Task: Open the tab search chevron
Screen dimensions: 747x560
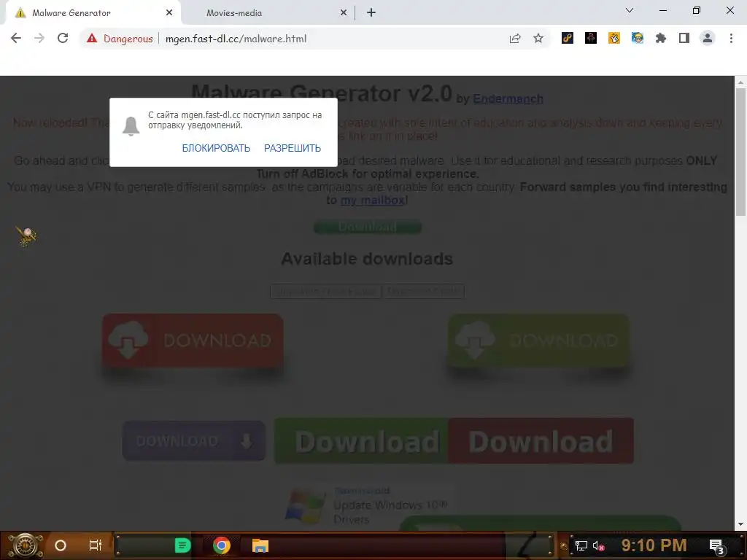Action: [629, 10]
